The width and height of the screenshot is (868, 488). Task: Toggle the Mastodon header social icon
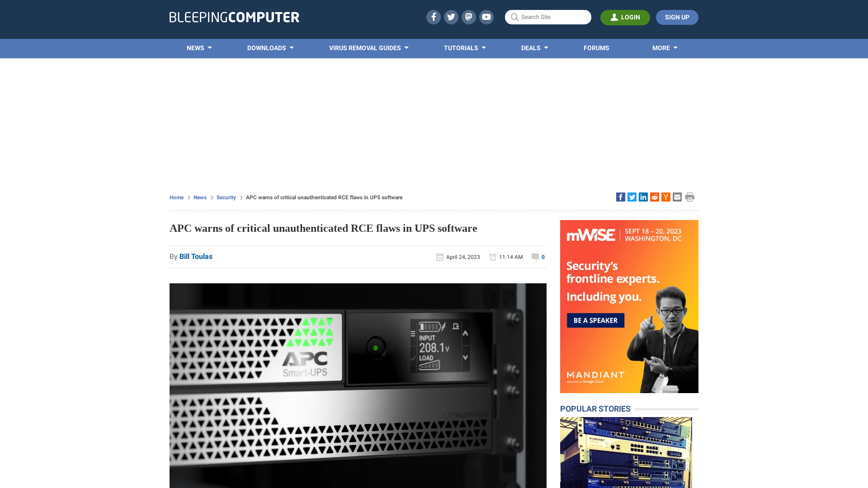[468, 17]
